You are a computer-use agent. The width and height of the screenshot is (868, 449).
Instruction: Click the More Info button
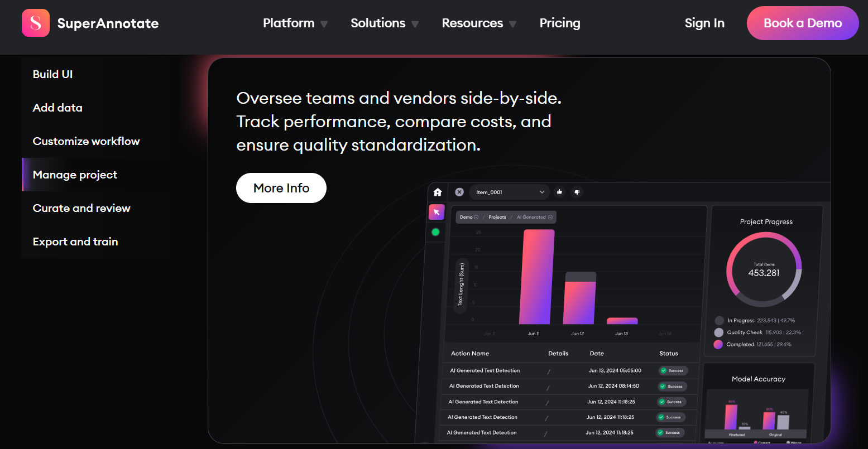[281, 188]
